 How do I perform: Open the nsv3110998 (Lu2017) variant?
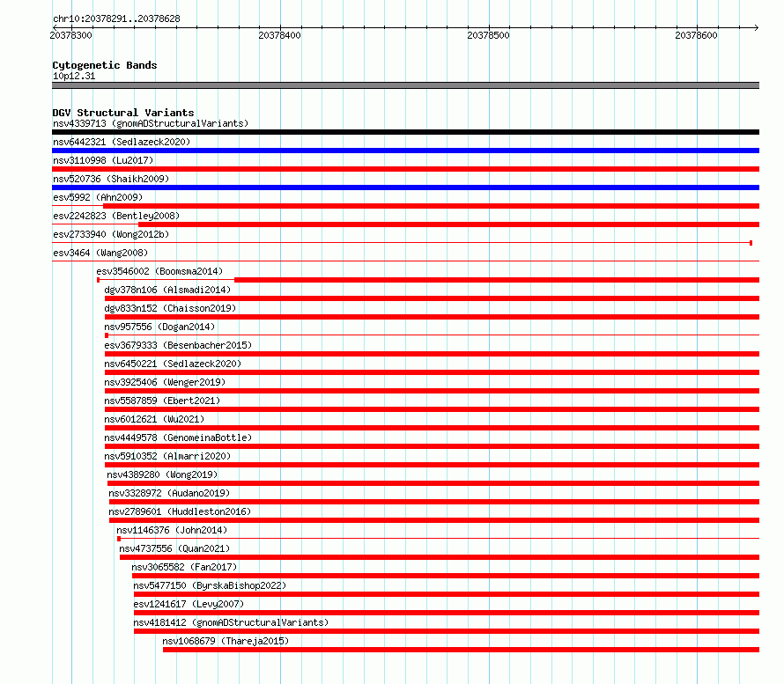103,160
